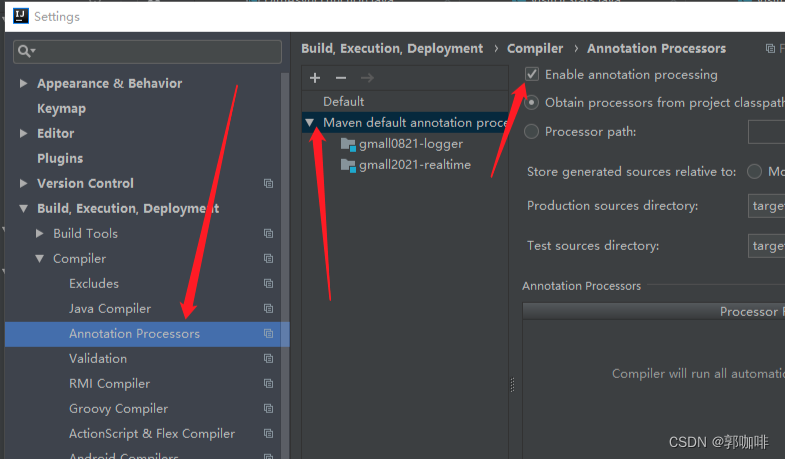Image resolution: width=785 pixels, height=459 pixels.
Task: Expand the Version Control section
Action: tap(23, 183)
